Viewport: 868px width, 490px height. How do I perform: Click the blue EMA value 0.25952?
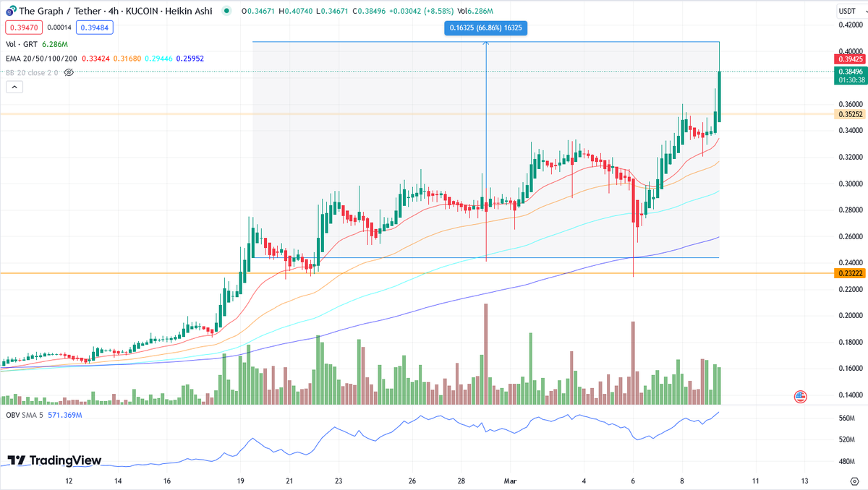[x=190, y=59]
